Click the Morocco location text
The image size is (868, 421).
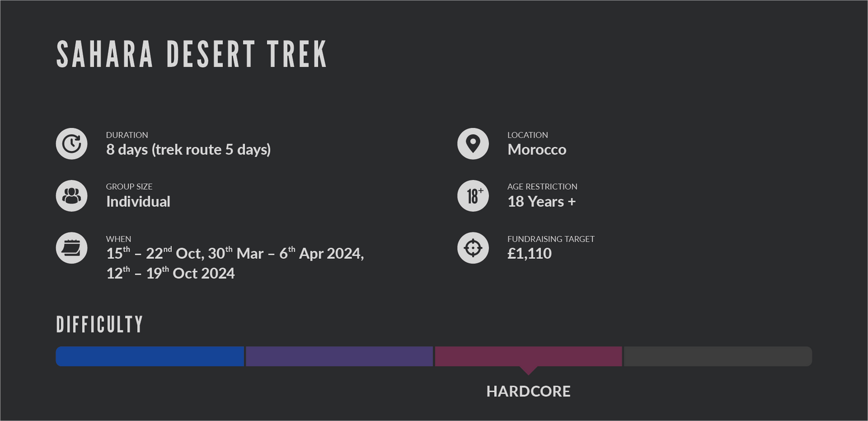(x=537, y=149)
